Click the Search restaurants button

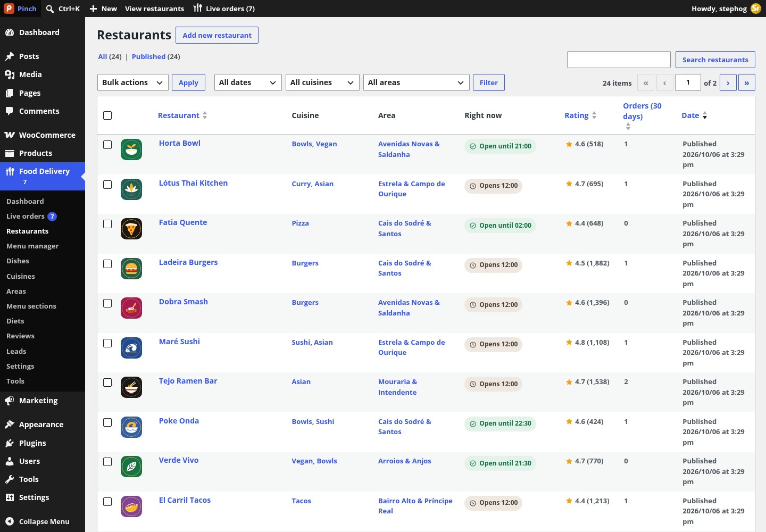[715, 60]
